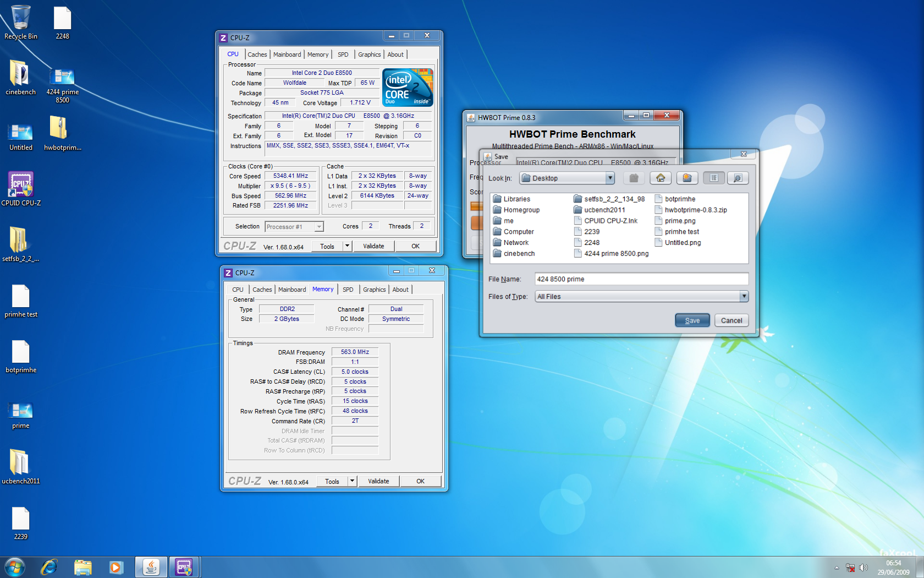Select Computer in the file list

click(x=514, y=232)
